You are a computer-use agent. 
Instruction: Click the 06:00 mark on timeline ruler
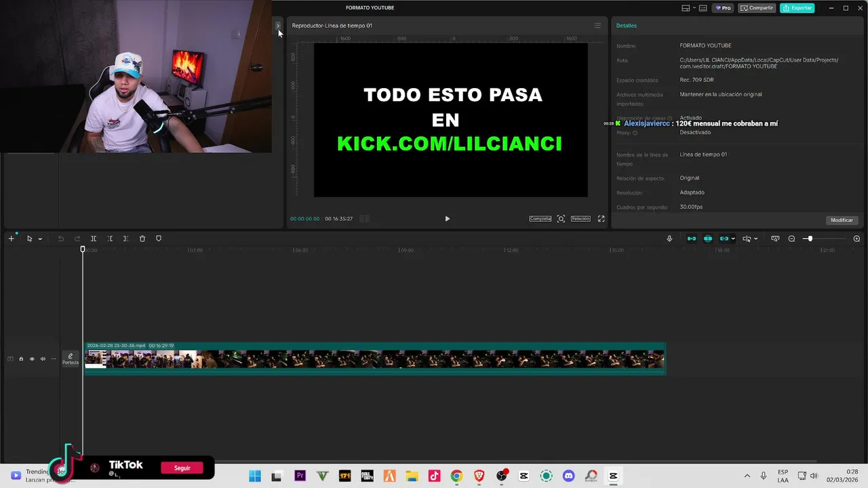pos(301,250)
